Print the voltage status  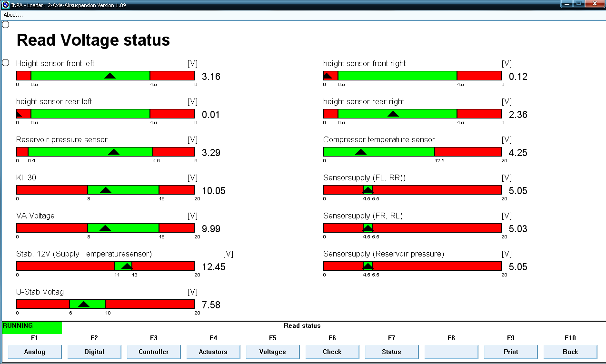click(511, 352)
